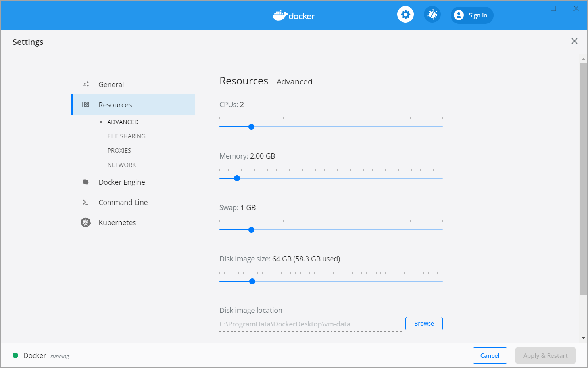Click the user avatar icon beside Sign in
The height and width of the screenshot is (368, 588).
[x=459, y=15]
